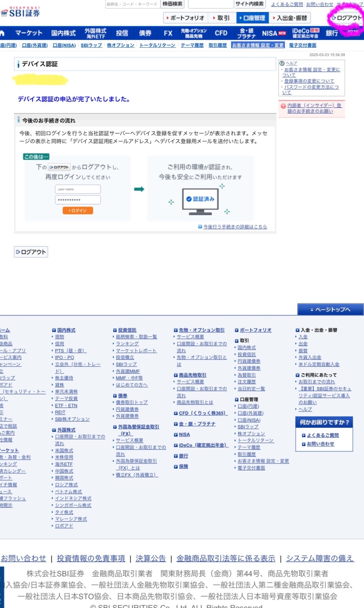
Task: Select the お客さま情報 設定・変更 sub-menu item
Action: [x=258, y=46]
